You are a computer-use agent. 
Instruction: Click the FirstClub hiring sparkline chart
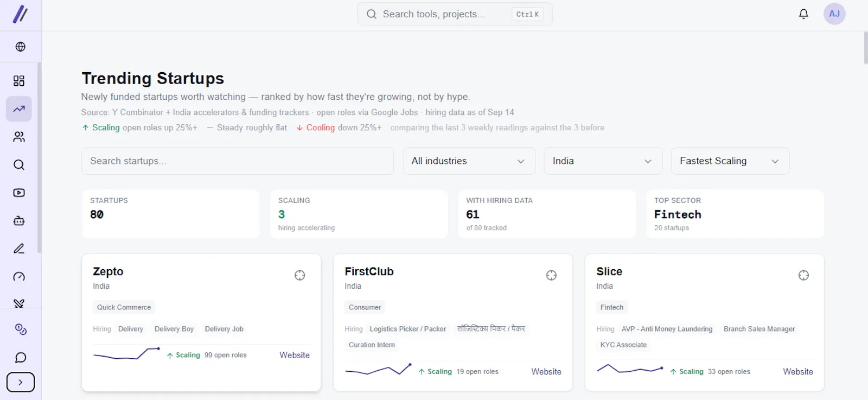[x=378, y=370]
